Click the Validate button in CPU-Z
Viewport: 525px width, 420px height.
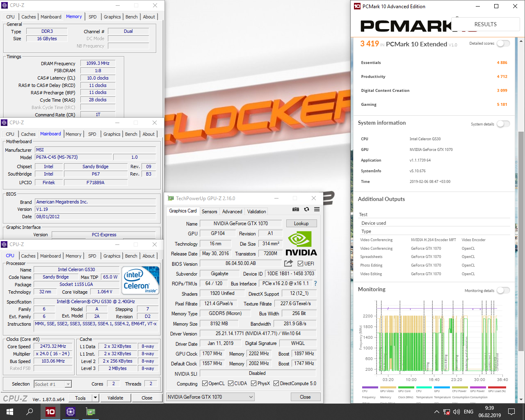click(x=115, y=398)
